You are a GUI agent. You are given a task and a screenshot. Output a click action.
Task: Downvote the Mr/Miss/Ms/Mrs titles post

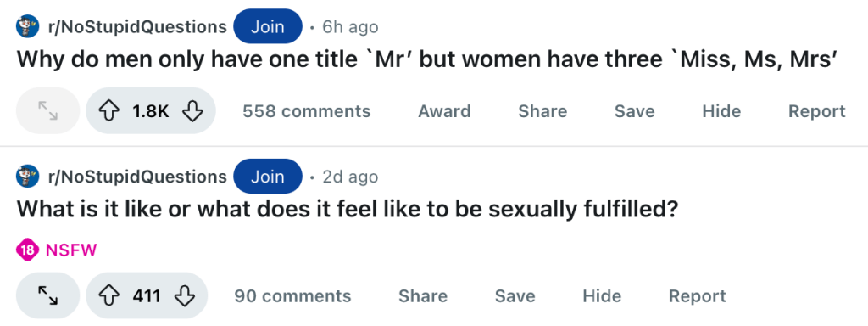[192, 111]
